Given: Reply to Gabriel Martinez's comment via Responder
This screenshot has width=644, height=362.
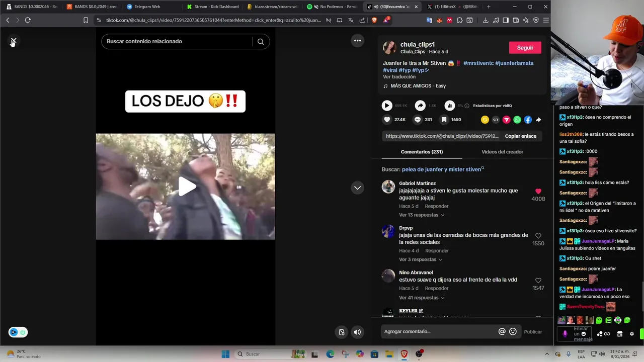Looking at the screenshot, I should [436, 206].
